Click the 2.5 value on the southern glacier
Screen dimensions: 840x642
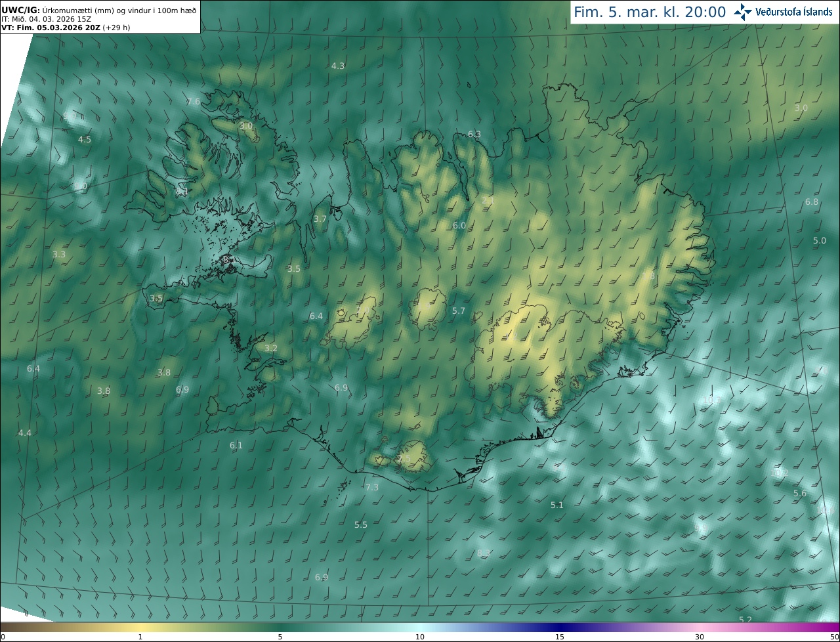pos(404,458)
